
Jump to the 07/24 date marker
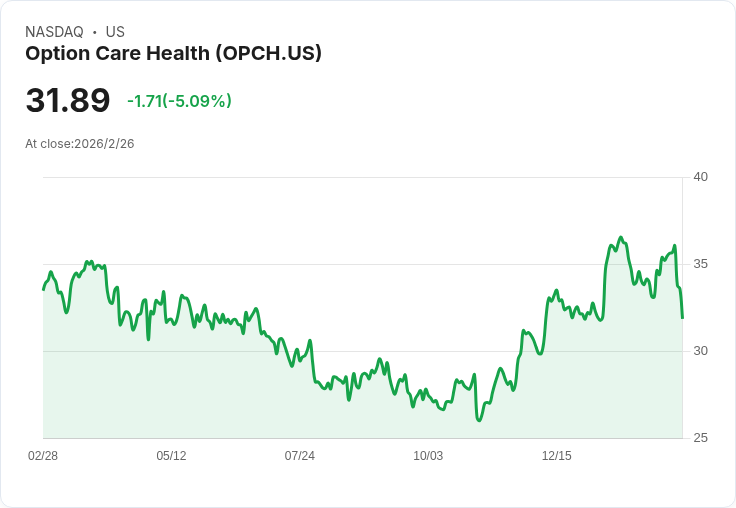[299, 456]
